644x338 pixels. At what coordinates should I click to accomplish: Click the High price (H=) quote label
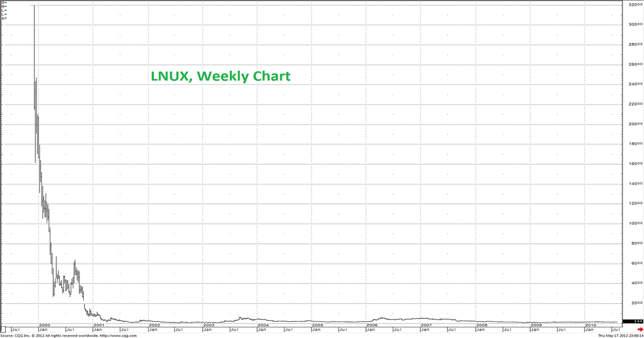[4, 6]
